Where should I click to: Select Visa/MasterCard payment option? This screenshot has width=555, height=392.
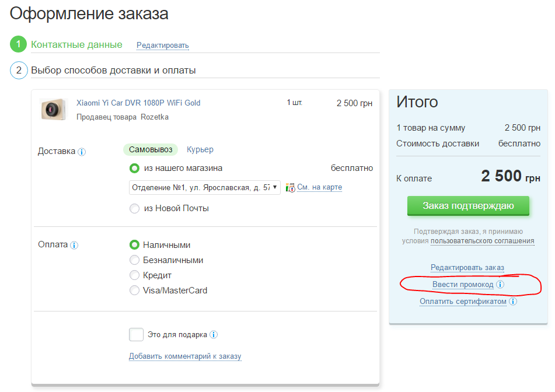pyautogui.click(x=135, y=290)
